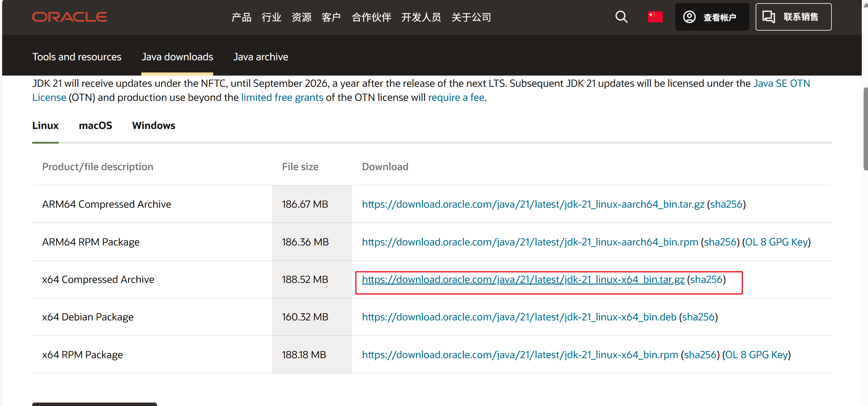Screen dimensions: 868x406
Task: Switch to the macOS tab
Action: (x=96, y=126)
